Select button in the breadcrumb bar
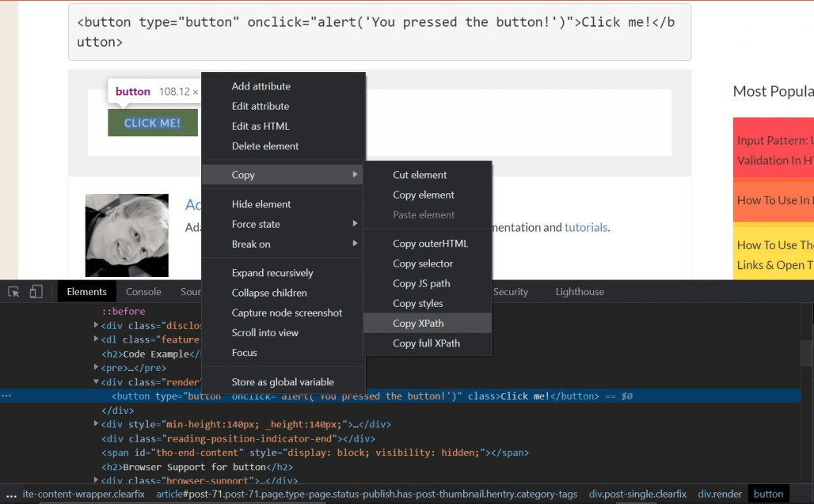The width and height of the screenshot is (814, 504). [x=768, y=494]
